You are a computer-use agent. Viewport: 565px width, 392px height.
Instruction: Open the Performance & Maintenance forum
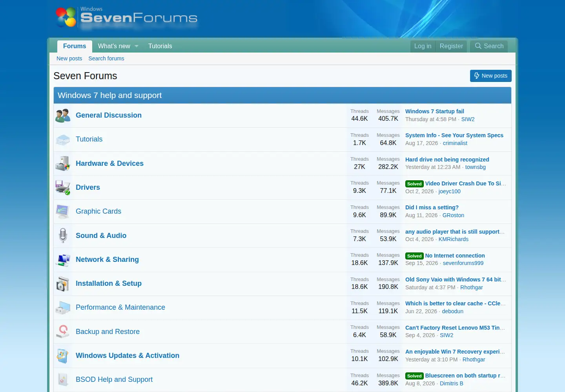[x=120, y=307]
